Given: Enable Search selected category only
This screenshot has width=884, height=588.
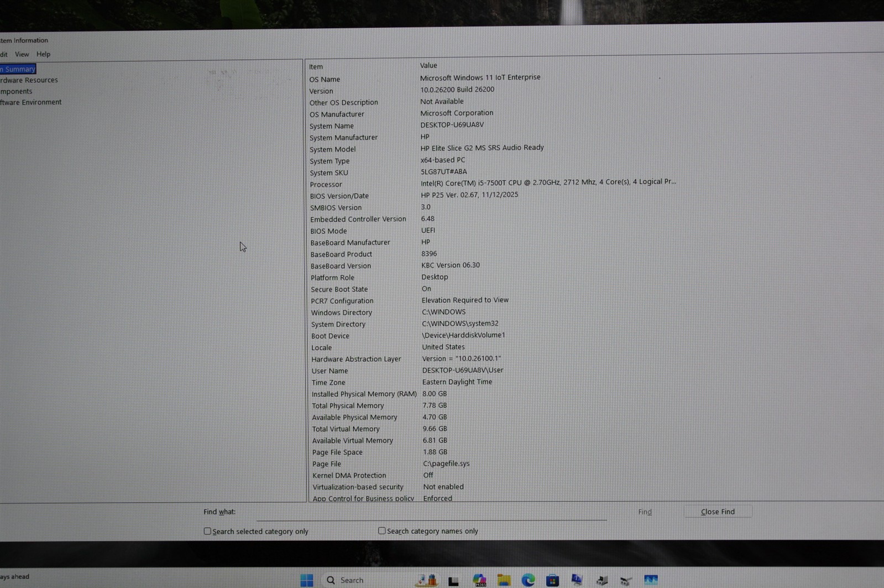Looking at the screenshot, I should pos(207,531).
